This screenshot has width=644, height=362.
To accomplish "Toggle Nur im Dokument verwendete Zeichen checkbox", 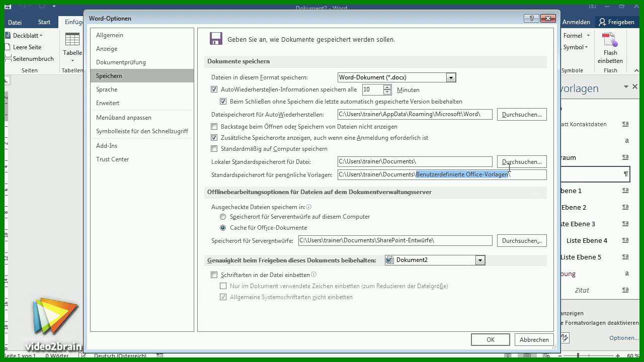I will pyautogui.click(x=223, y=286).
